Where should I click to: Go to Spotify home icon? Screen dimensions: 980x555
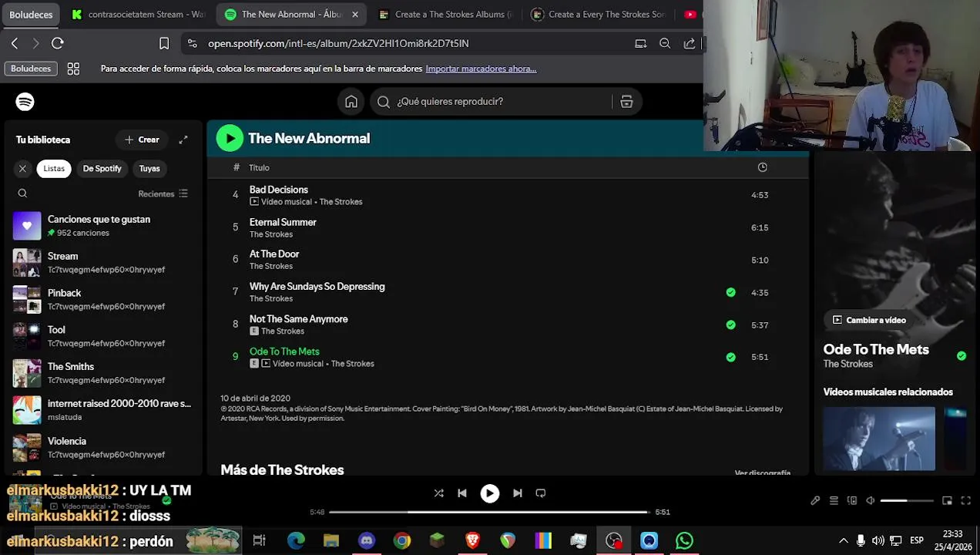(351, 102)
